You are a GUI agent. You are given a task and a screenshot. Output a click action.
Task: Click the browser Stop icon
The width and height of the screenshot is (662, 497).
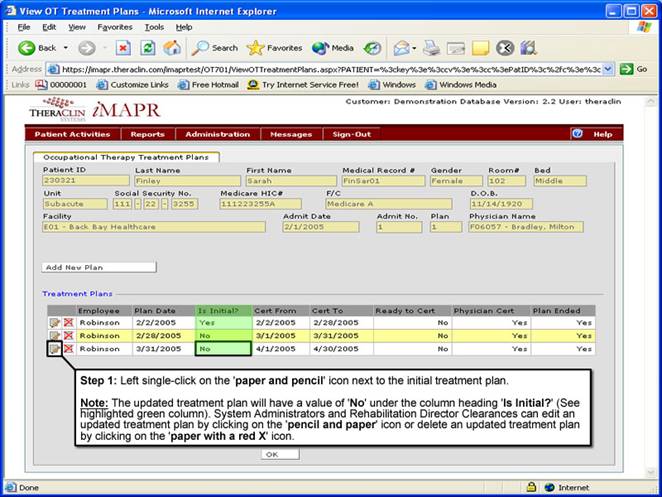pos(123,47)
